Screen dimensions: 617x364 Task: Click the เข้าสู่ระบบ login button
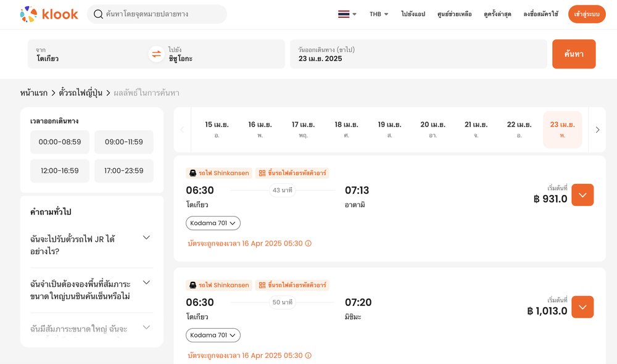(x=587, y=14)
